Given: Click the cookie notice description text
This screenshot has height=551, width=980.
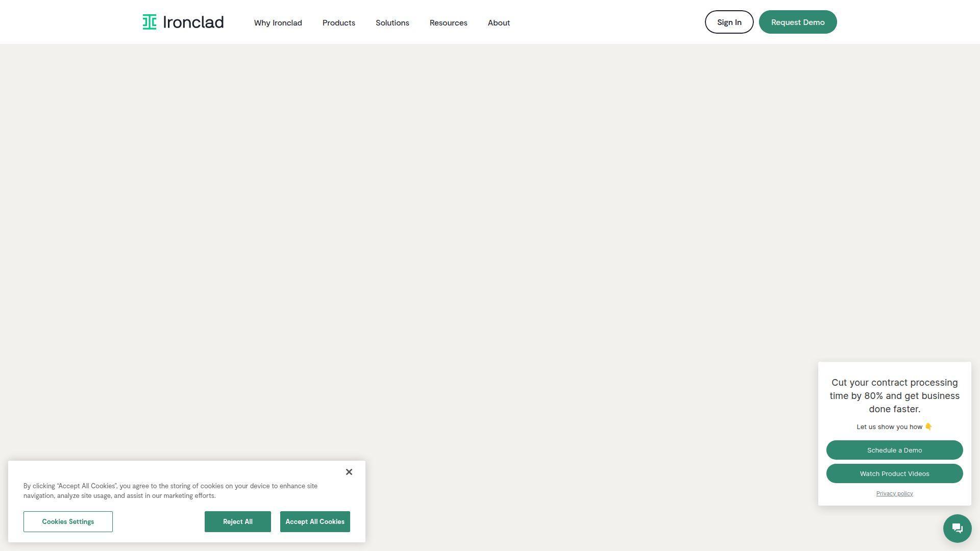Looking at the screenshot, I should 170,491.
